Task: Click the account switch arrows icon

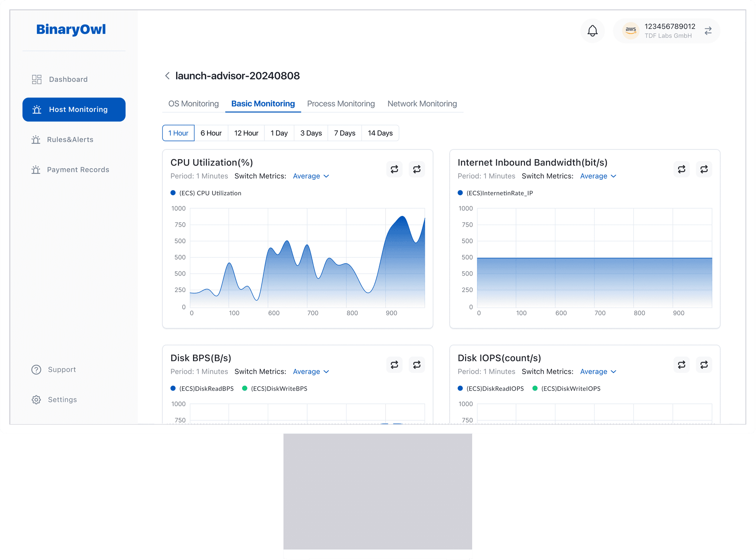Action: tap(708, 31)
